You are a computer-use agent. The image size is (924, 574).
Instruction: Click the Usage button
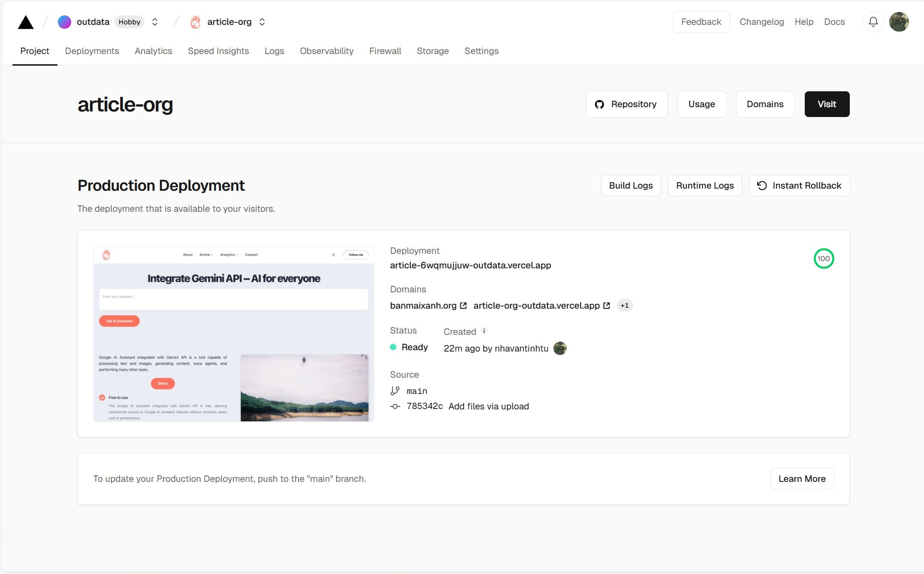click(x=702, y=104)
